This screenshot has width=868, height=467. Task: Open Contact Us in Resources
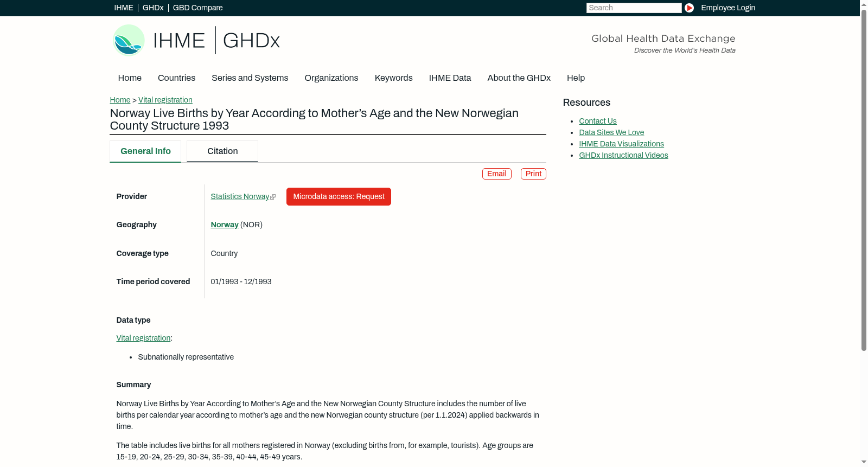click(598, 121)
